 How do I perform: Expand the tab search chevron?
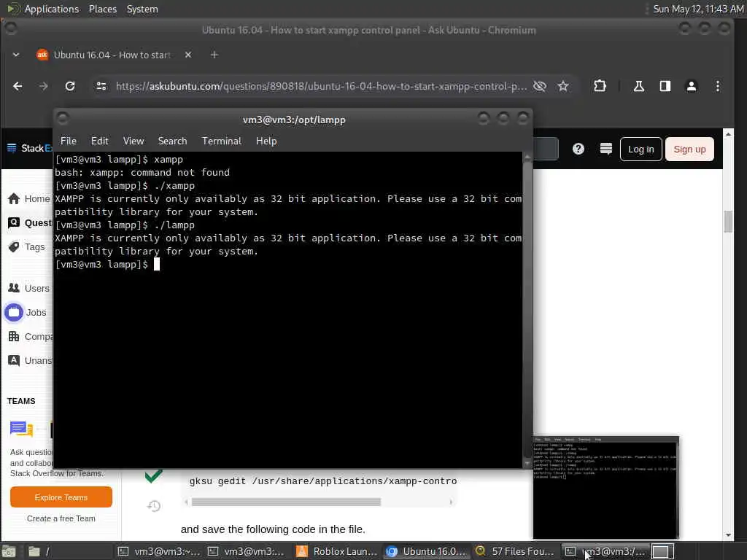(x=16, y=55)
